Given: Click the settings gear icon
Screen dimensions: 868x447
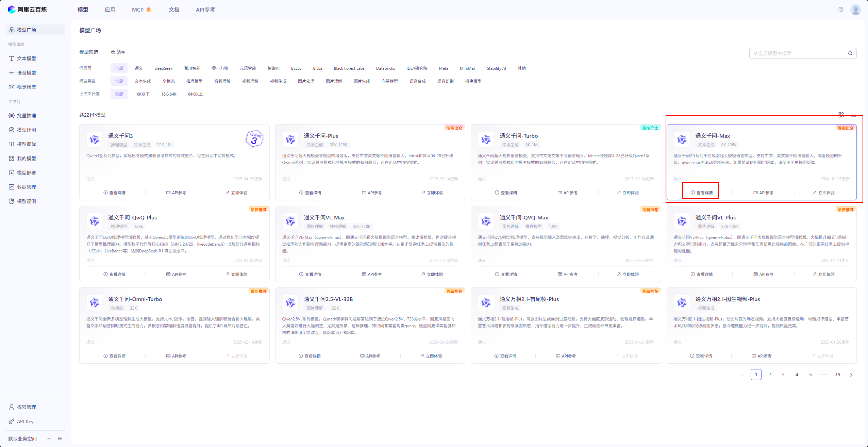Looking at the screenshot, I should (x=840, y=10).
